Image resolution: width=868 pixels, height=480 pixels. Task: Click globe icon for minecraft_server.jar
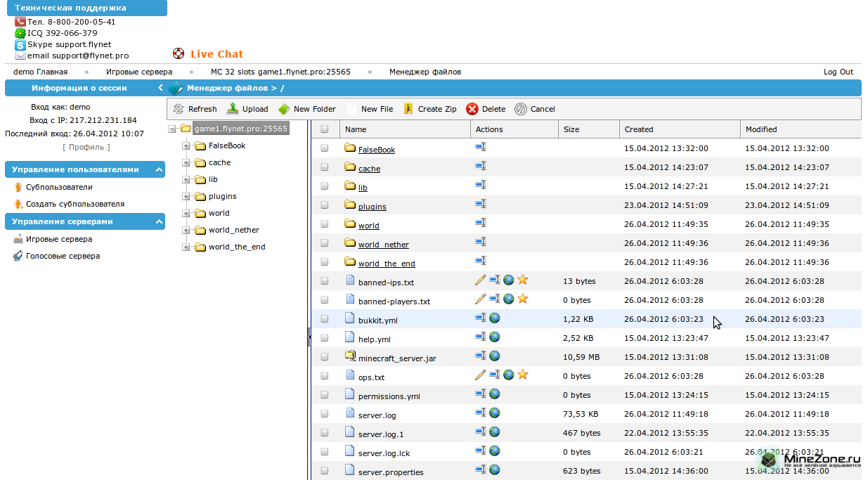[495, 356]
